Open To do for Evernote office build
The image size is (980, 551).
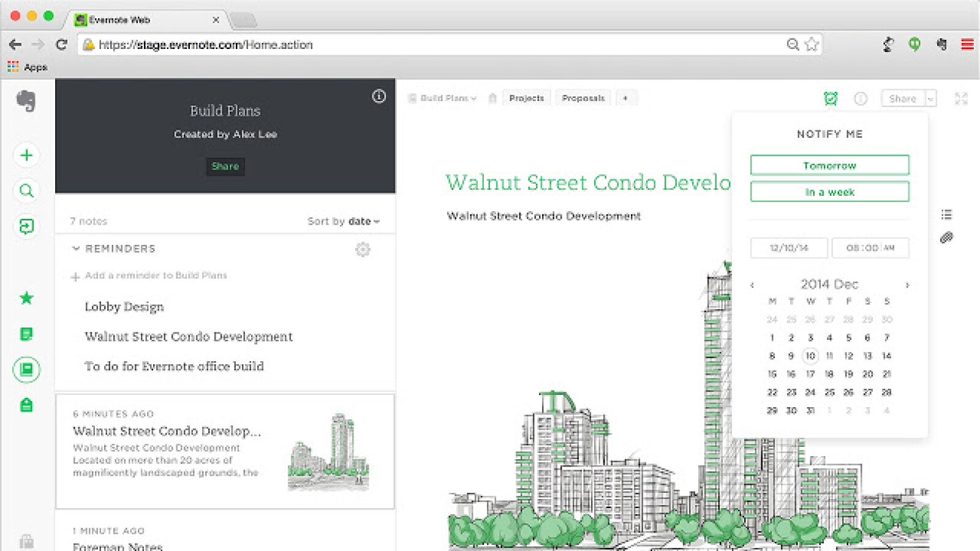(x=174, y=366)
